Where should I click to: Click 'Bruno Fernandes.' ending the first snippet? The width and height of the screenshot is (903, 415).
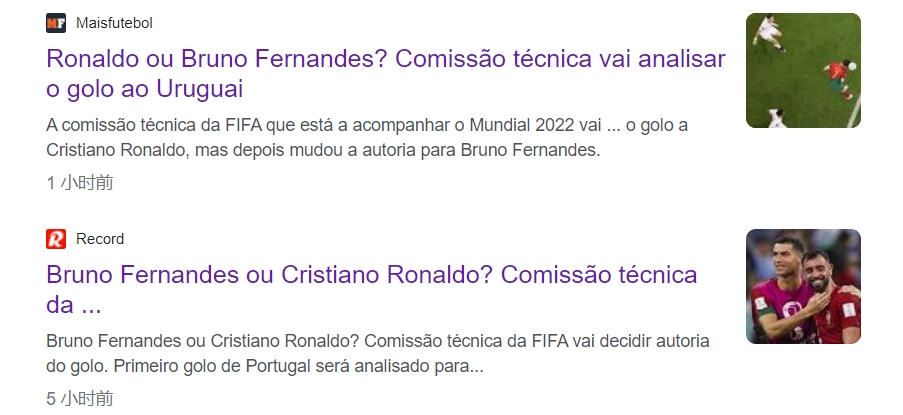[x=530, y=150]
